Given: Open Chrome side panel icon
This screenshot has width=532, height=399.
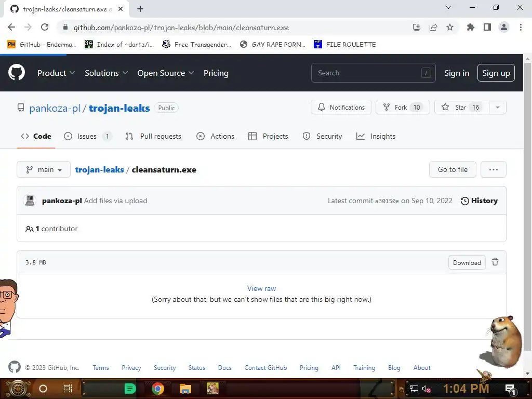Looking at the screenshot, I should [x=487, y=27].
